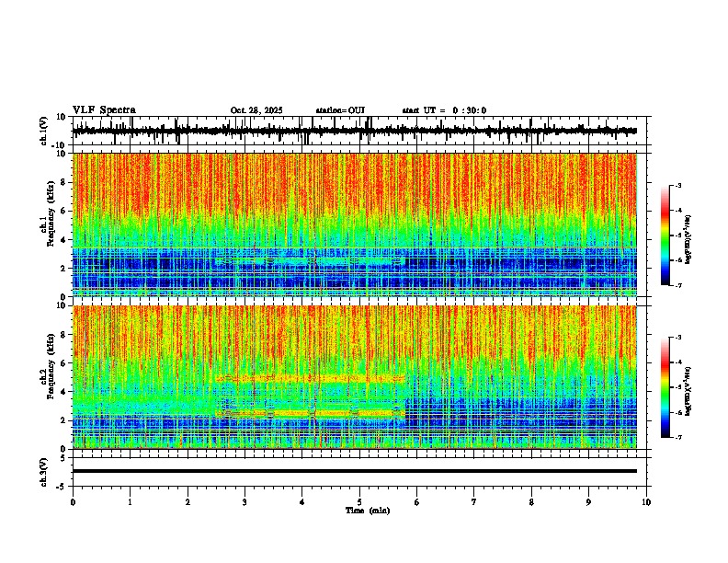728x563 pixels.
Task: Click the "ch.1(V)" waveform axis label
Action: click(44, 131)
